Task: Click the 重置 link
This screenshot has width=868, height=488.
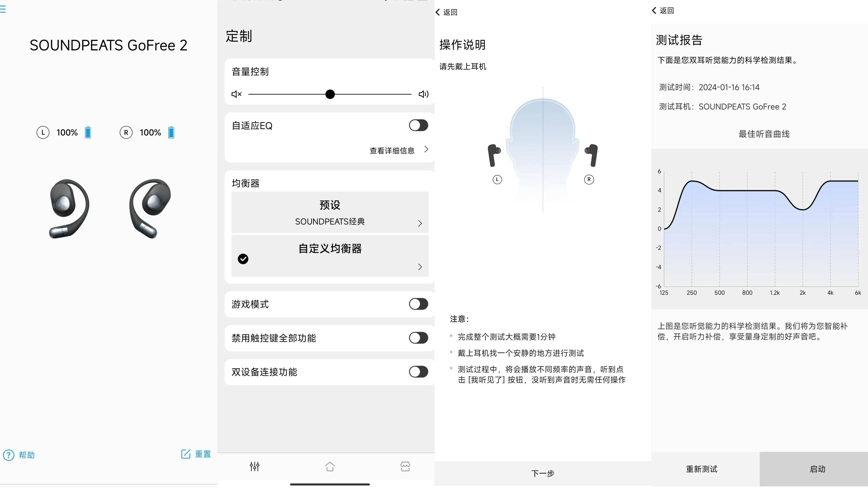Action: 203,454
